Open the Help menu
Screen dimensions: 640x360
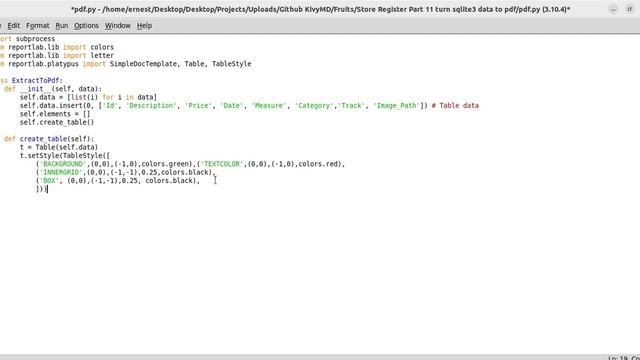tap(144, 26)
